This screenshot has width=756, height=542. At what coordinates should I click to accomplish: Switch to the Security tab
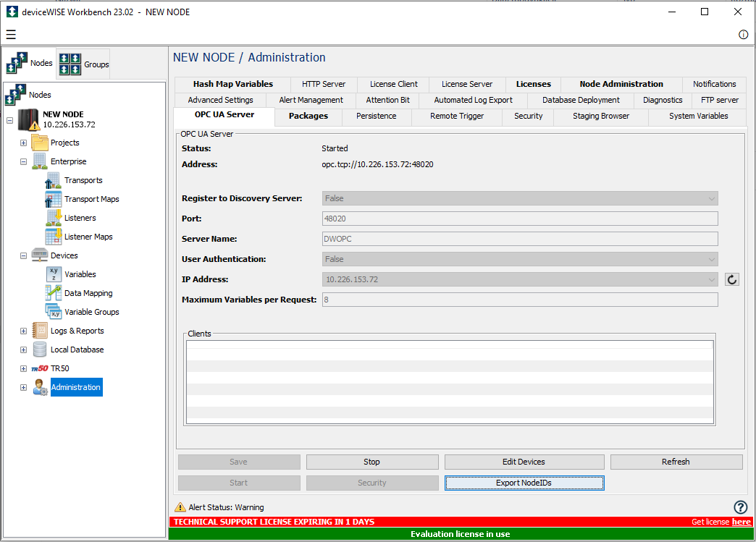click(528, 116)
